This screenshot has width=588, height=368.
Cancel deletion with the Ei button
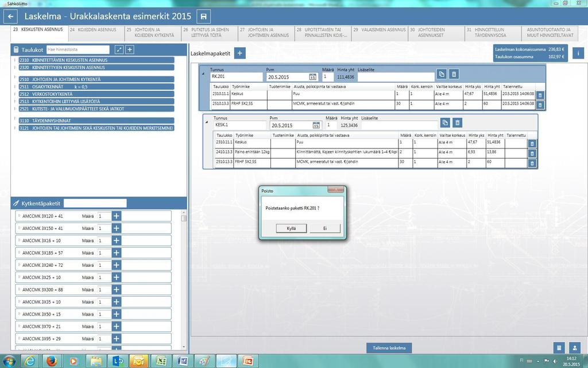pyautogui.click(x=325, y=228)
